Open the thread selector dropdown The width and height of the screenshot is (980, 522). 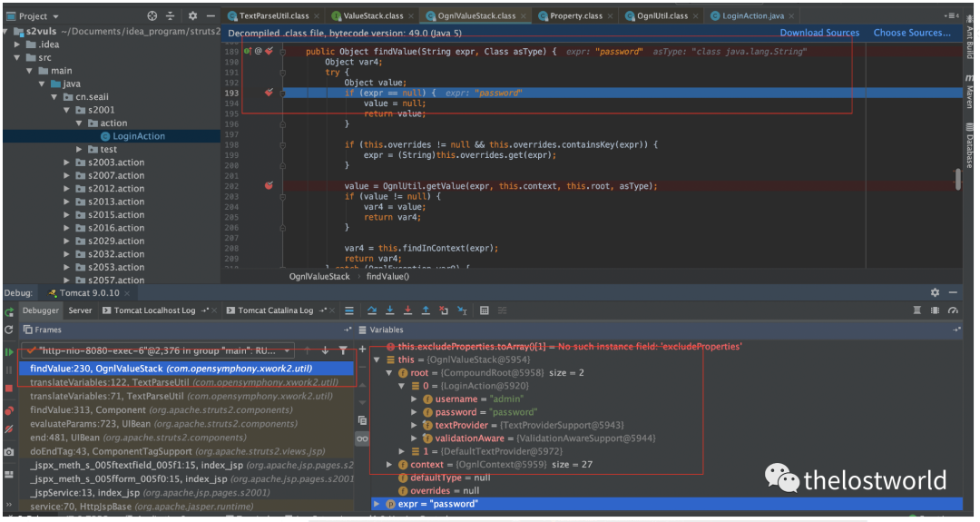[x=289, y=350]
